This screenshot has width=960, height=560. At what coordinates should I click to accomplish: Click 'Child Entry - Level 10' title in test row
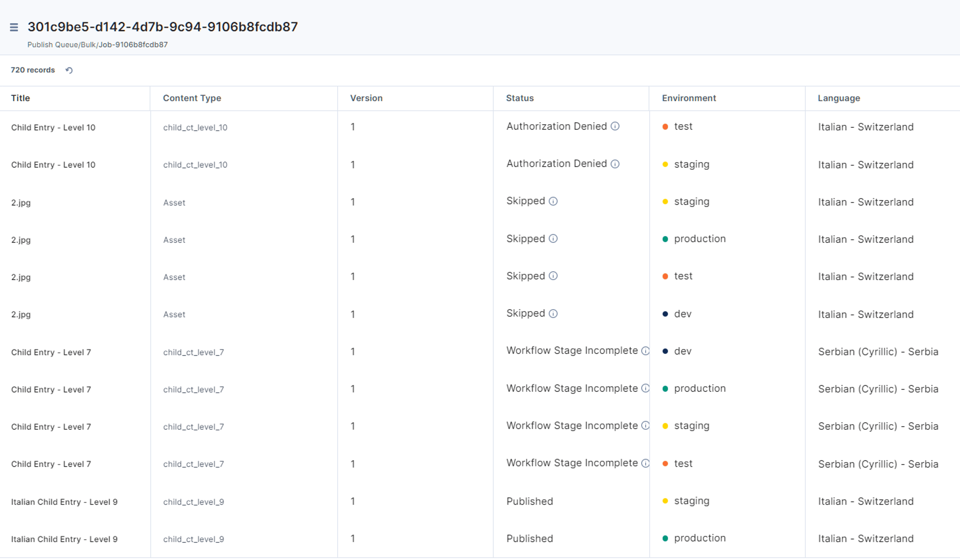point(53,127)
